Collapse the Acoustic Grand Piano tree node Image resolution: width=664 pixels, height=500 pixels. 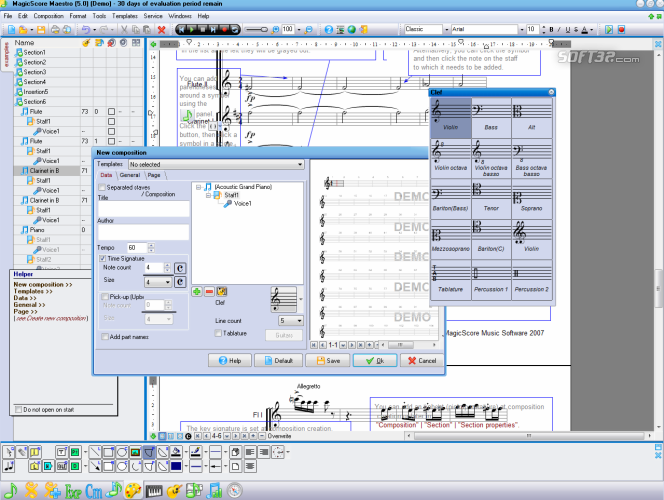[198, 187]
